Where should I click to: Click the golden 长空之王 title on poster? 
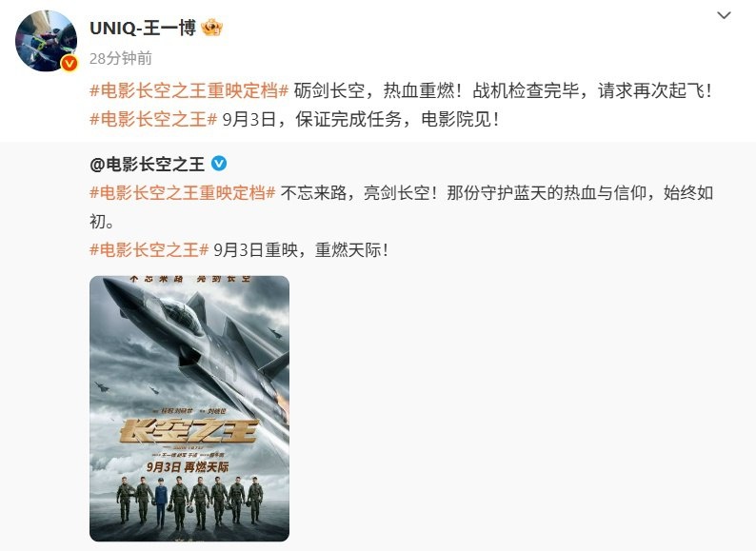pyautogui.click(x=189, y=431)
